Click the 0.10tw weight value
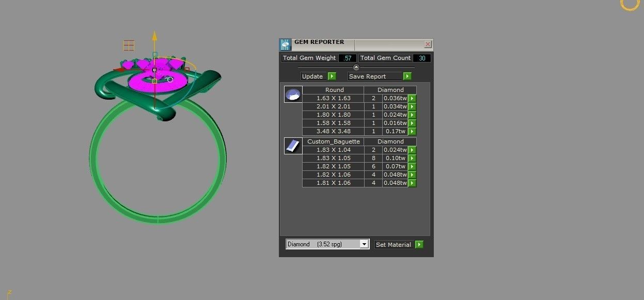 [x=395, y=158]
